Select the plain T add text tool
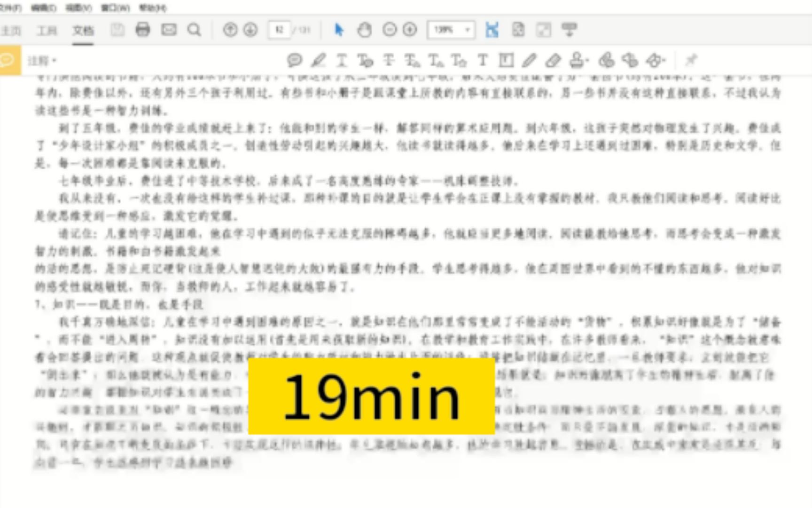 (x=483, y=60)
